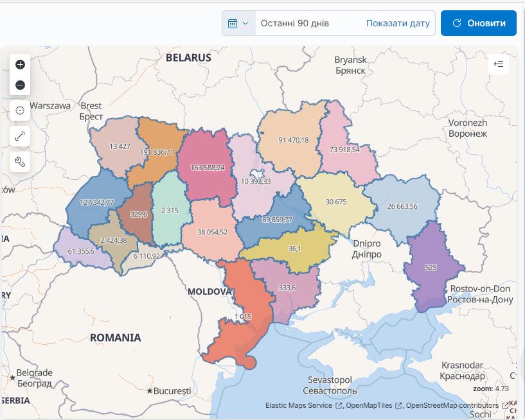Image resolution: width=525 pixels, height=420 pixels.
Task: Open the Elastic Maps Service attribution link
Action: click(x=299, y=405)
